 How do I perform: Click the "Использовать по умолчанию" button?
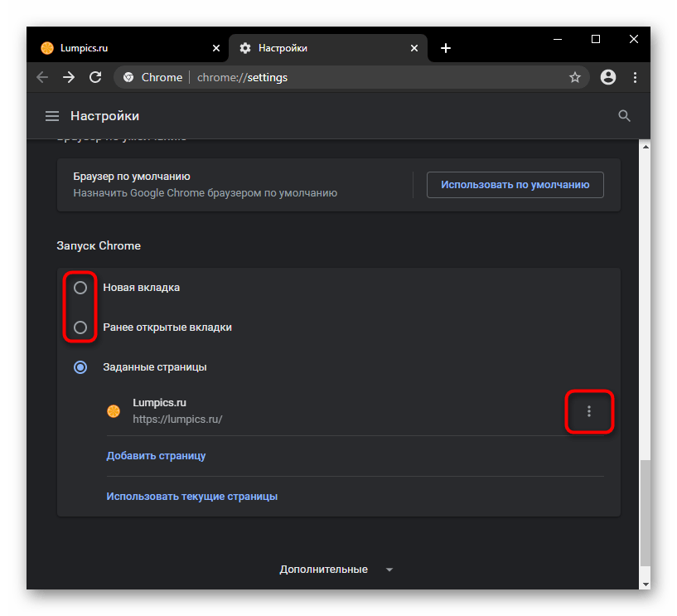[515, 185]
